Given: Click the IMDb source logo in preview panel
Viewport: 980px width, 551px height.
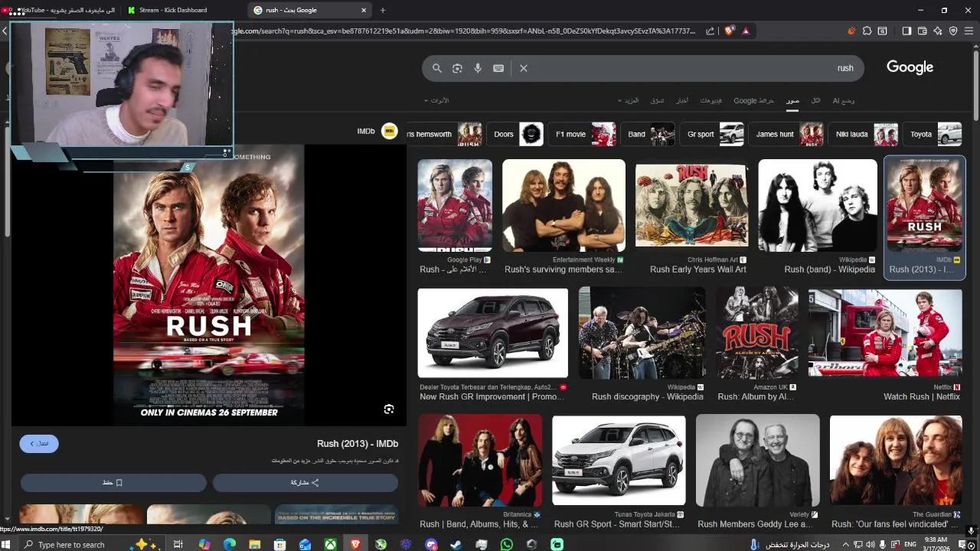Looking at the screenshot, I should pyautogui.click(x=390, y=131).
